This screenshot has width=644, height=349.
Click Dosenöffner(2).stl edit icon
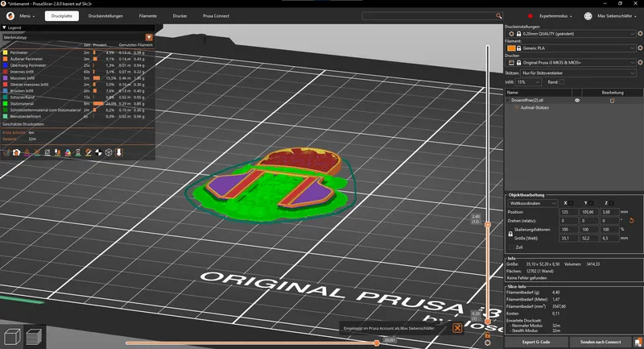pos(612,100)
